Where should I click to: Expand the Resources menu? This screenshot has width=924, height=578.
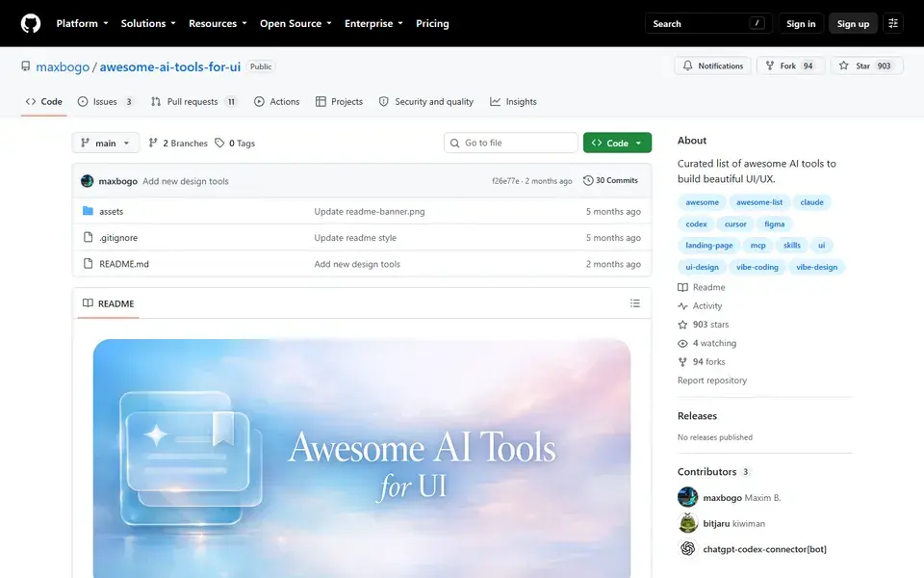tap(218, 23)
